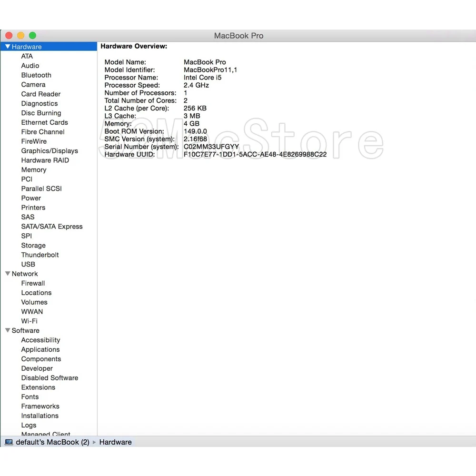Select Thunderbolt entry
The width and height of the screenshot is (476, 476).
pos(40,255)
